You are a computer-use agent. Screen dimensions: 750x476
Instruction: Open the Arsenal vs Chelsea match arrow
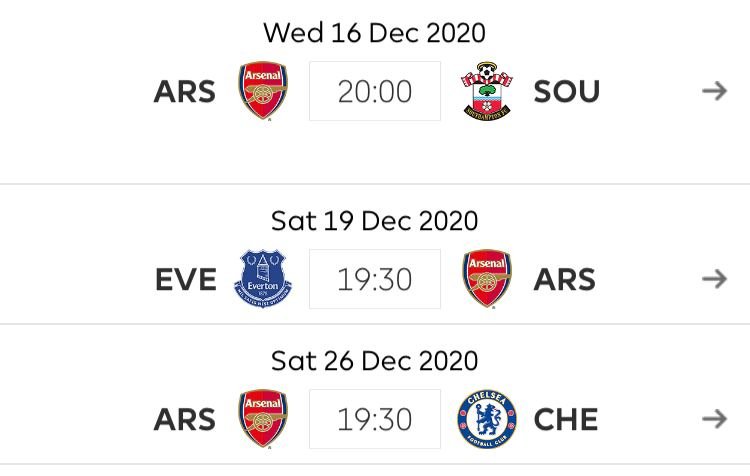[x=715, y=419]
